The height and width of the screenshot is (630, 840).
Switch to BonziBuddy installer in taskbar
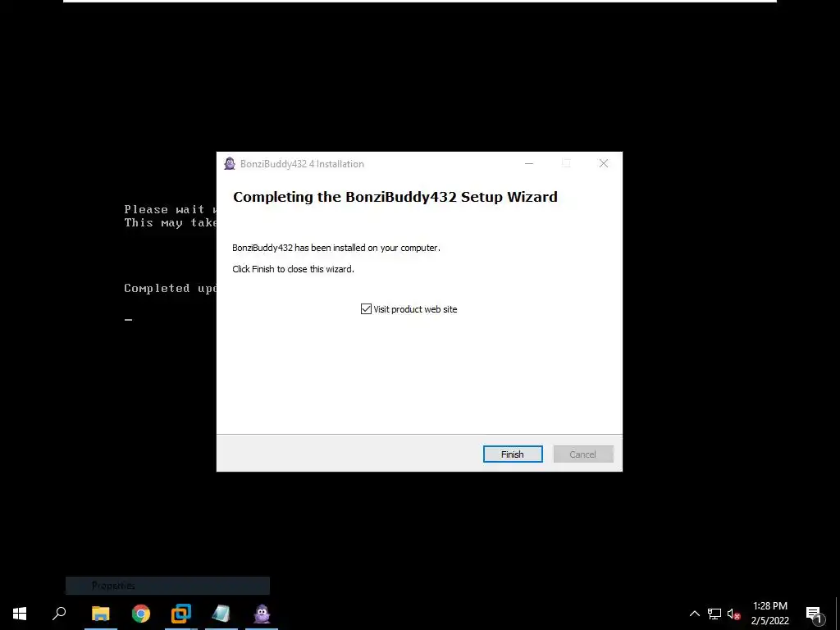pyautogui.click(x=262, y=614)
